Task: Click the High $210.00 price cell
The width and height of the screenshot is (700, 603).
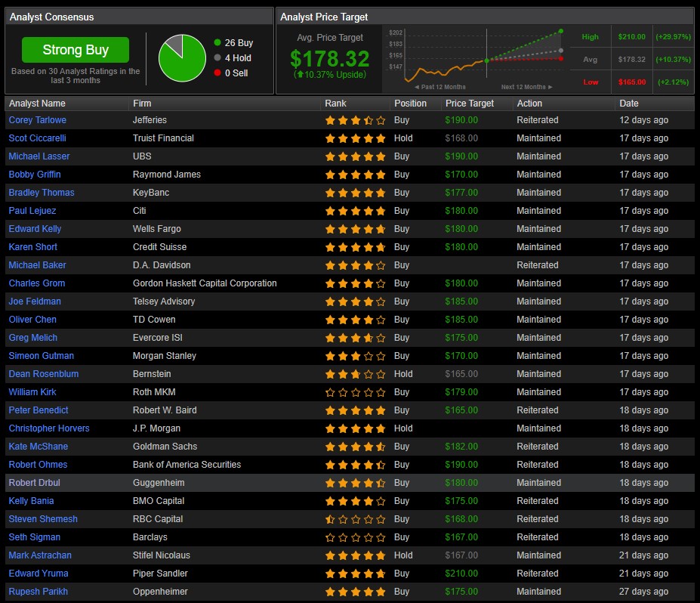Action: coord(632,36)
